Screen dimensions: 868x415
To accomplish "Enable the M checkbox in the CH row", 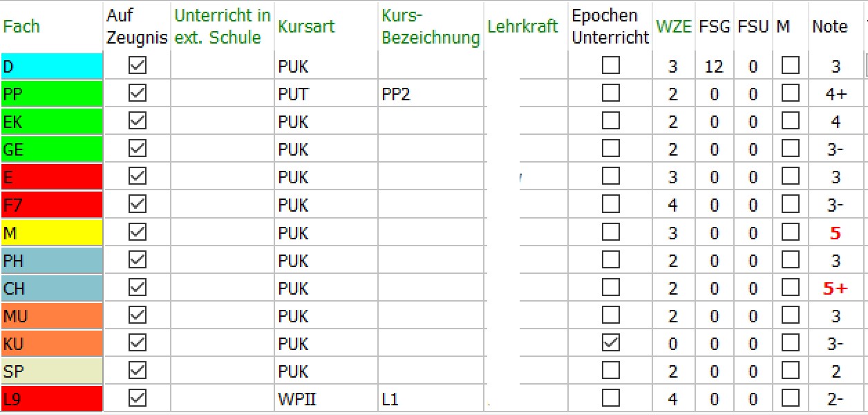I will click(x=790, y=288).
